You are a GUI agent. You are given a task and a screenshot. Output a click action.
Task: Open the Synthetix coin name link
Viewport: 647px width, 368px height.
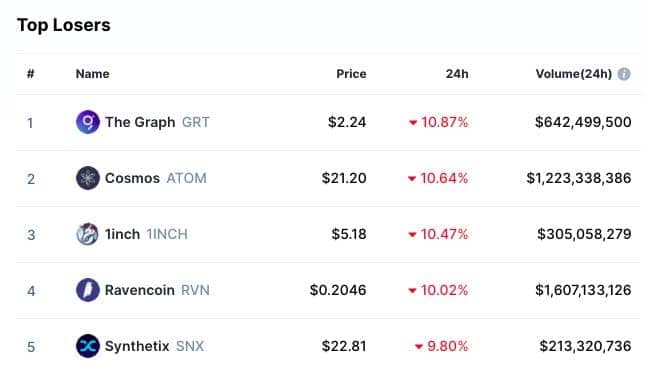137,346
